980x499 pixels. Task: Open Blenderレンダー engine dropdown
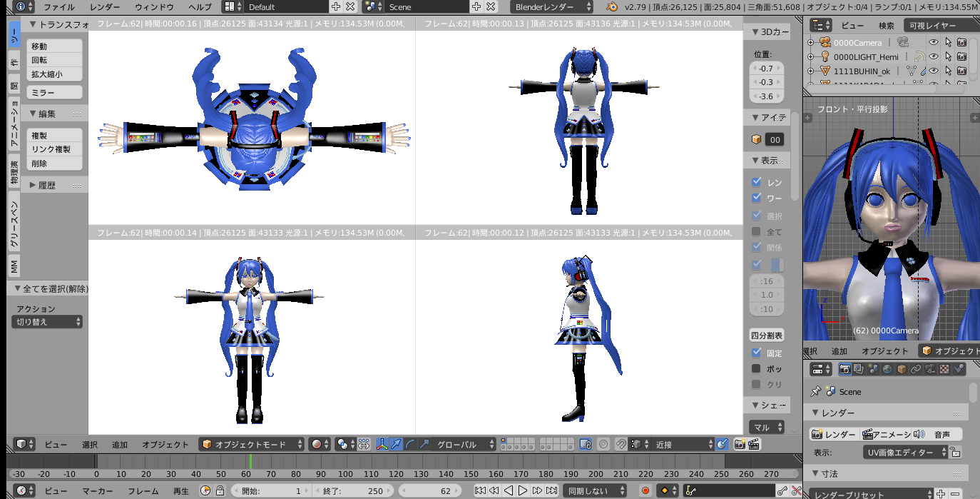tap(552, 6)
